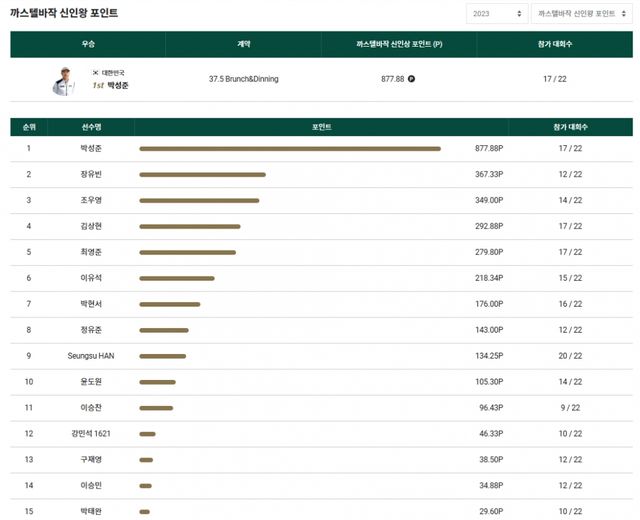Select the 포인트 column header in ranking table

pos(321,127)
